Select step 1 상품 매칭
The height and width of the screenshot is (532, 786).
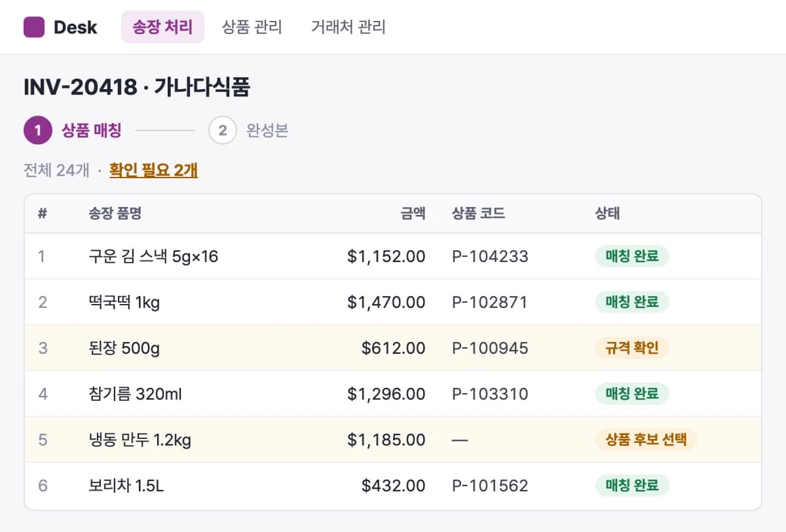coord(73,131)
